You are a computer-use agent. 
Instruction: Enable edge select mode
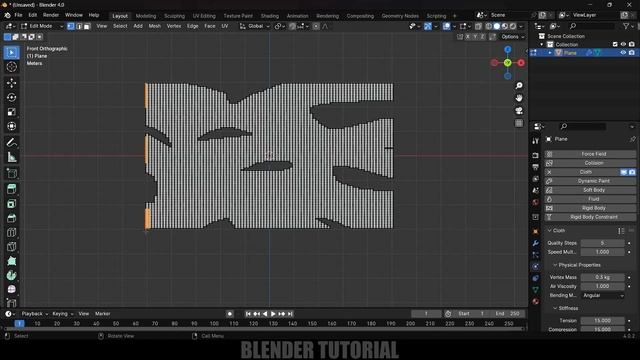[x=79, y=26]
